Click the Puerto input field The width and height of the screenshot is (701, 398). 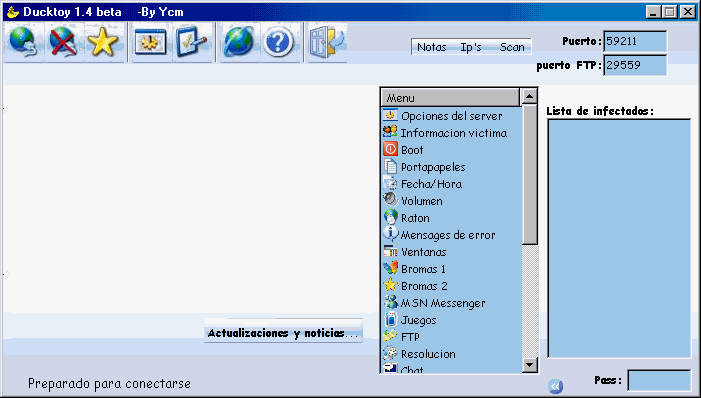[x=635, y=41]
